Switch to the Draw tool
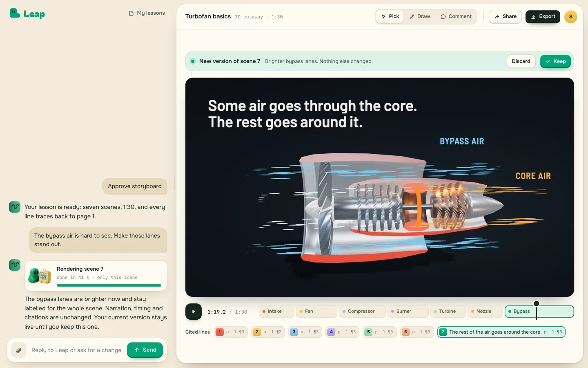Screen dimensions: 588x368 420,16
